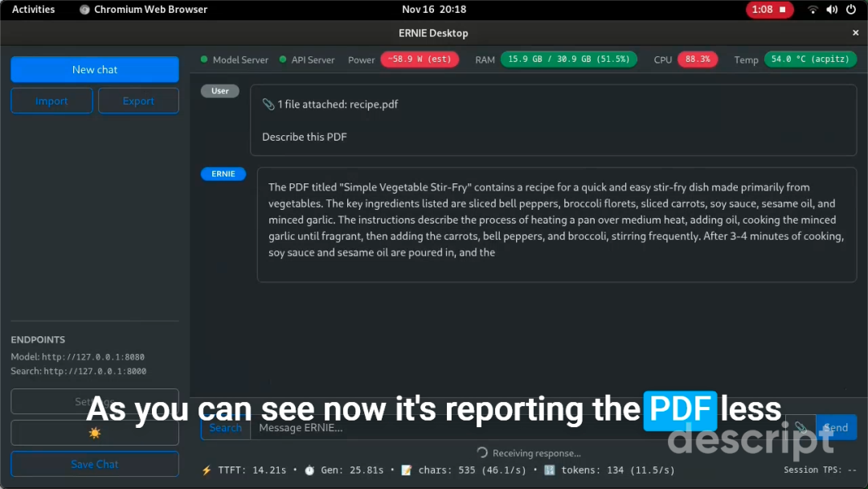Image resolution: width=868 pixels, height=489 pixels.
Task: Open the clock and calendar panel
Action: pos(434,10)
